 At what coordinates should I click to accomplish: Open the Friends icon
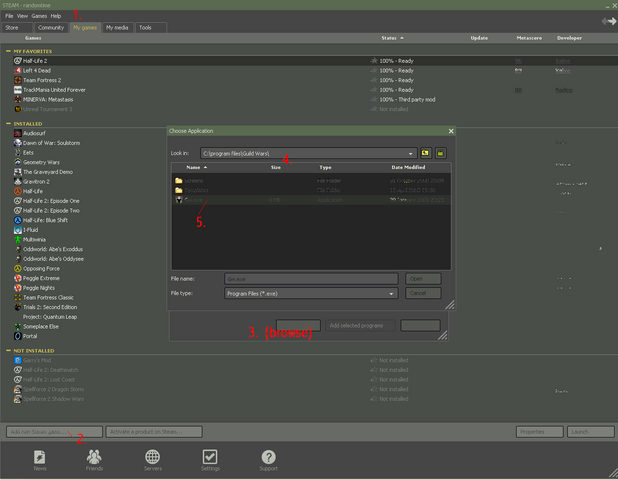[94, 457]
